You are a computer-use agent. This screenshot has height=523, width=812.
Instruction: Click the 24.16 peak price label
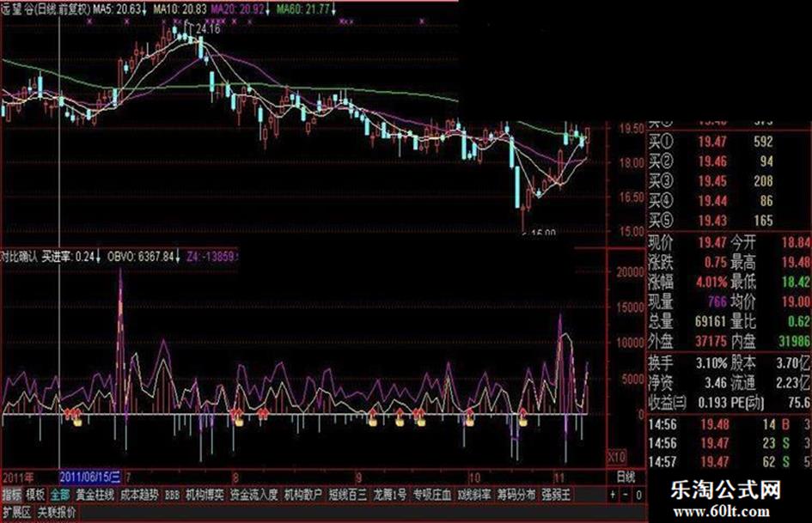[208, 29]
